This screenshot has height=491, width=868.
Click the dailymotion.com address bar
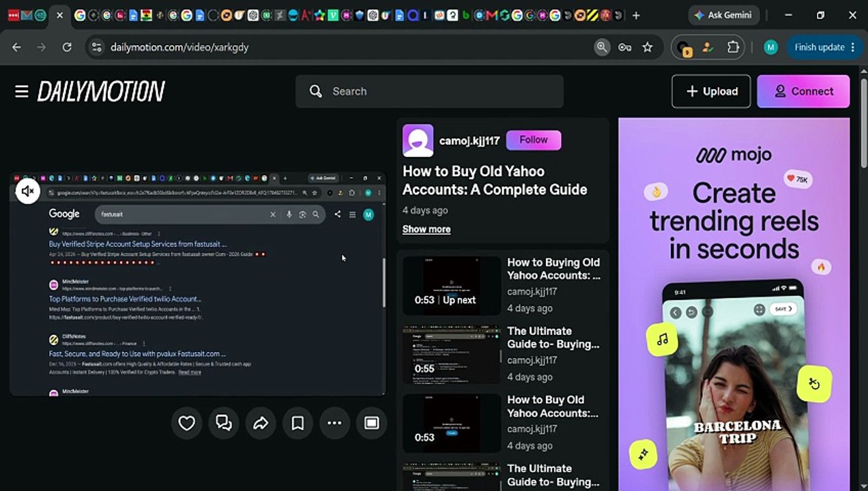point(341,47)
